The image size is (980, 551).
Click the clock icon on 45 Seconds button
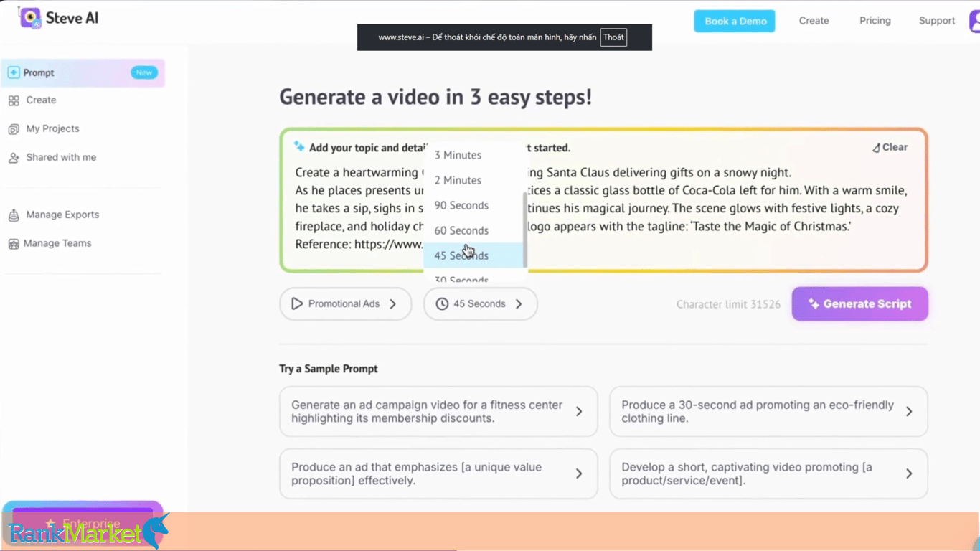[x=442, y=303]
